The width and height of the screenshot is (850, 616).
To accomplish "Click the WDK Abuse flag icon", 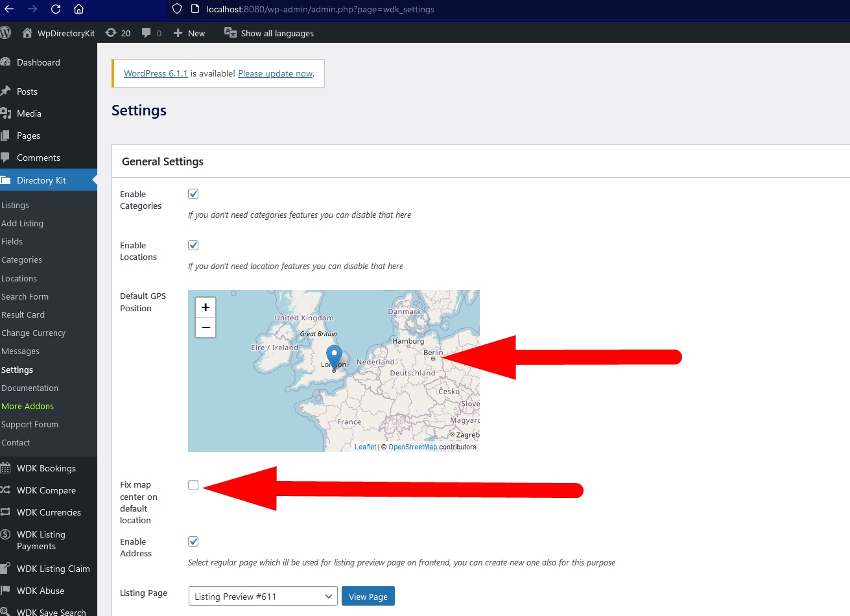I will click(x=6, y=591).
